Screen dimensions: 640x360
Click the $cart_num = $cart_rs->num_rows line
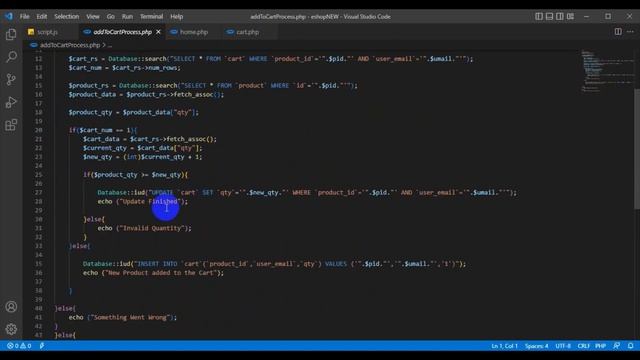124,68
